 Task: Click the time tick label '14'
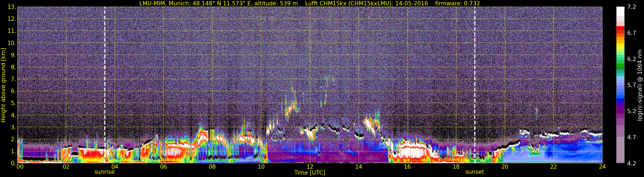tap(358, 167)
